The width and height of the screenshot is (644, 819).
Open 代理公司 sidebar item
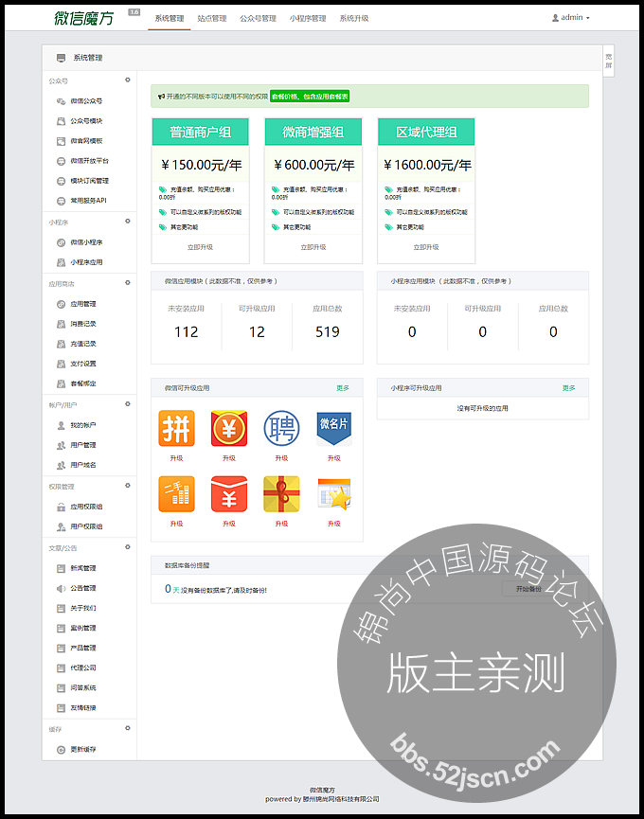point(83,668)
